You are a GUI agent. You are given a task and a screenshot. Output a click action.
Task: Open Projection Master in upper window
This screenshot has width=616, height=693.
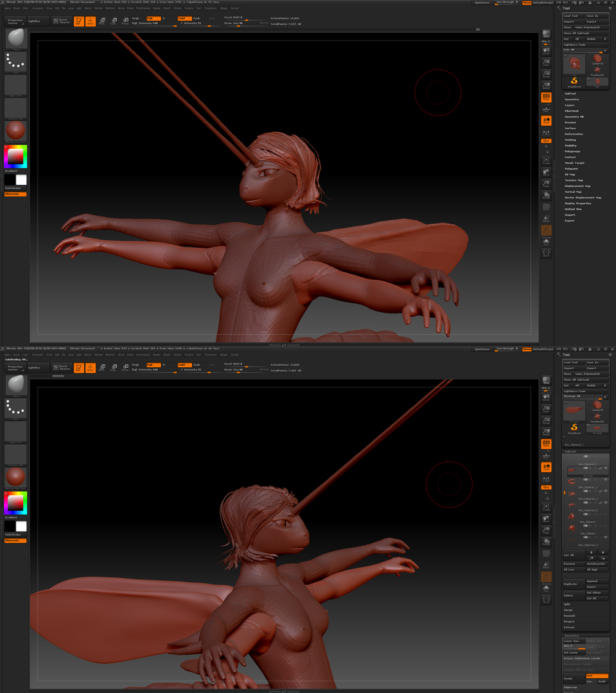(x=15, y=21)
